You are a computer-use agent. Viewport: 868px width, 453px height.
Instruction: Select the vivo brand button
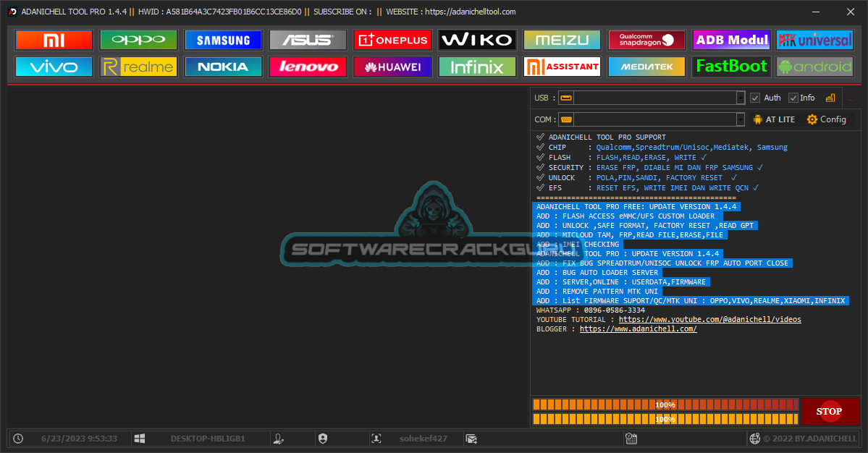pyautogui.click(x=54, y=67)
